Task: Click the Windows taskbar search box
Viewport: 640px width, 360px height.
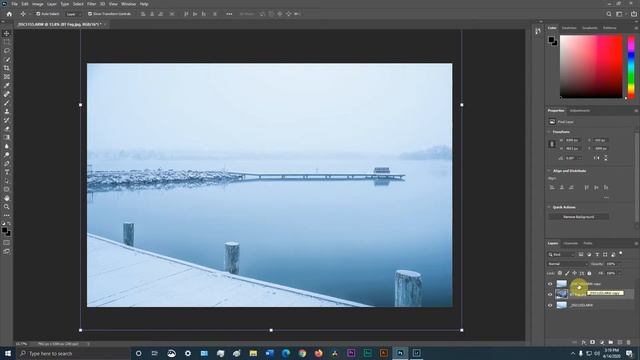Action: [73, 353]
